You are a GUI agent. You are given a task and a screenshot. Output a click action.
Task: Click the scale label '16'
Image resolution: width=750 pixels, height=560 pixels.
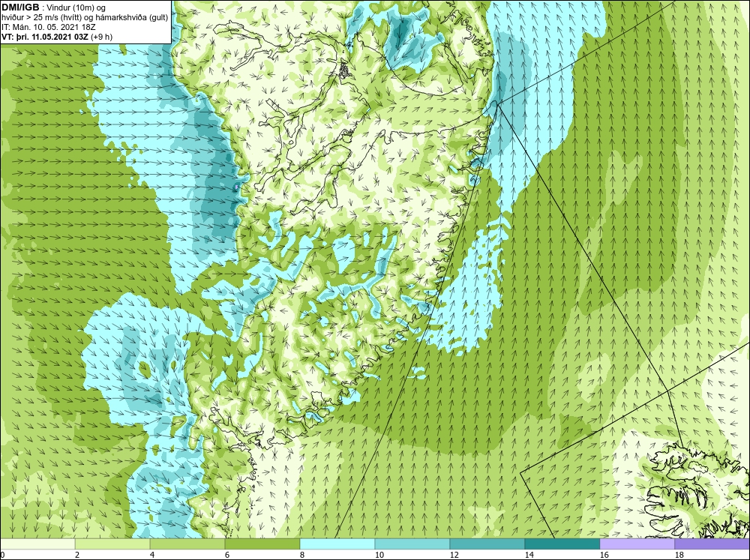(604, 555)
